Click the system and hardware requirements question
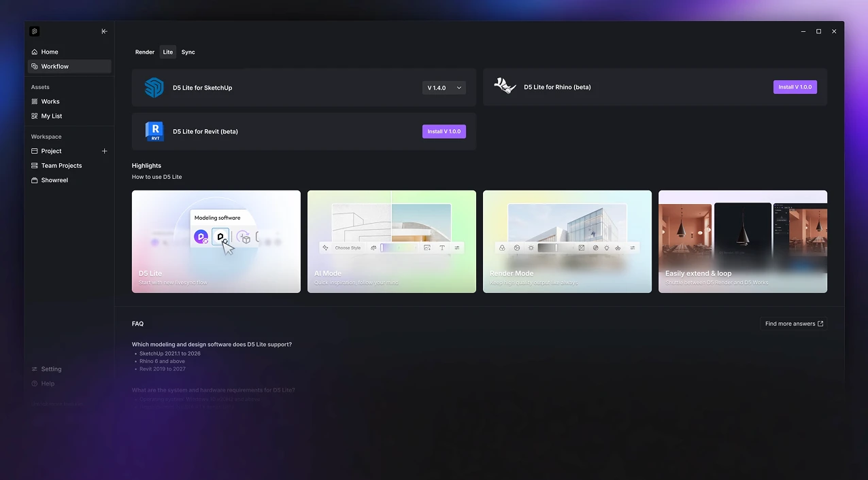 (x=214, y=390)
